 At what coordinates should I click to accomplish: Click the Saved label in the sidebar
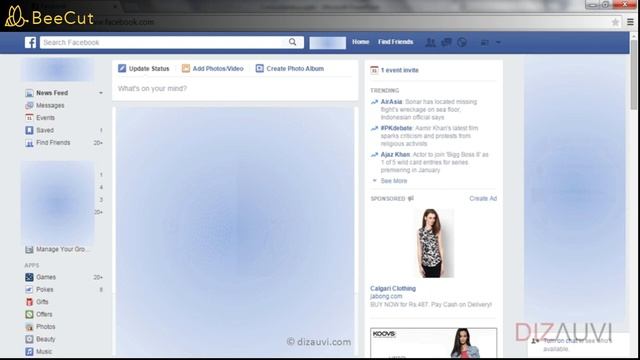(x=45, y=130)
